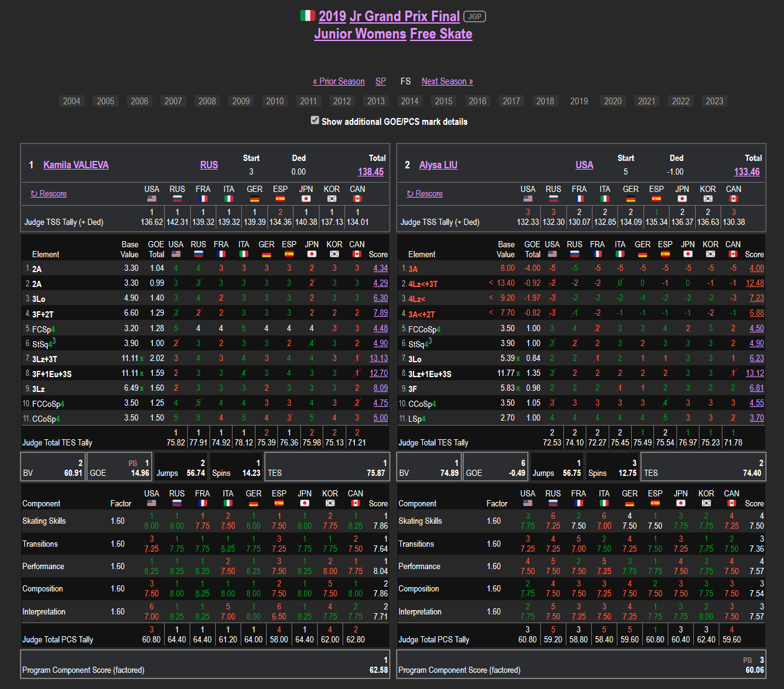Image resolution: width=784 pixels, height=689 pixels.
Task: Select the 2023 season year tab
Action: tap(714, 101)
